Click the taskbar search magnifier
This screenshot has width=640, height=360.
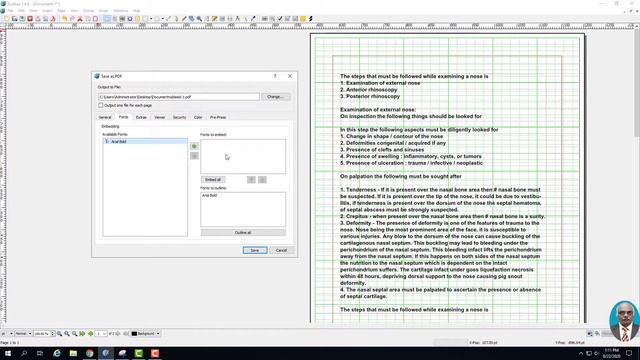24,353
